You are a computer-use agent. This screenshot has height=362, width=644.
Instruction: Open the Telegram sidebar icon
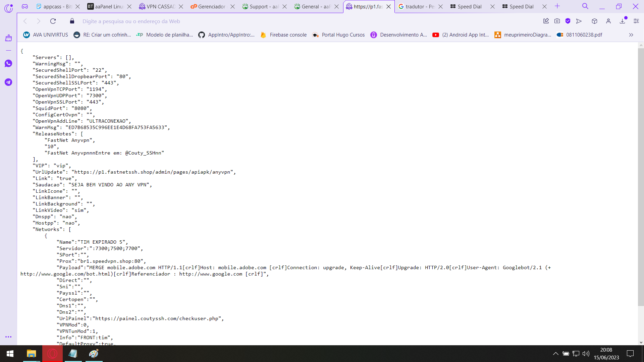pyautogui.click(x=8, y=82)
